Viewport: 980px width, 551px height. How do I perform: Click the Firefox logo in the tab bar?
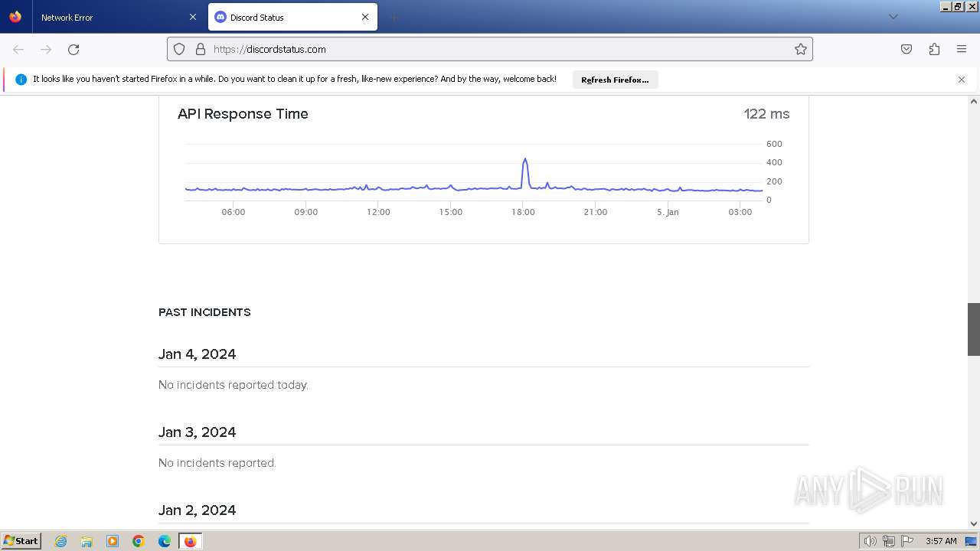point(15,17)
